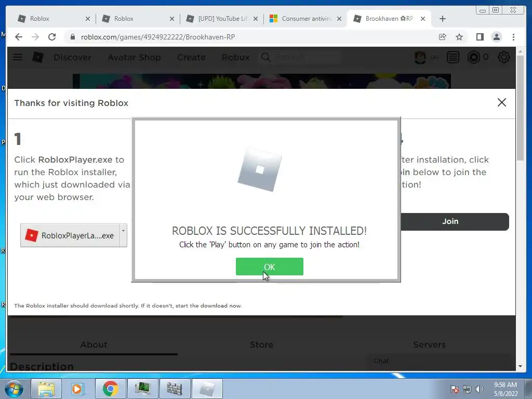Click the green OK button

point(270,267)
